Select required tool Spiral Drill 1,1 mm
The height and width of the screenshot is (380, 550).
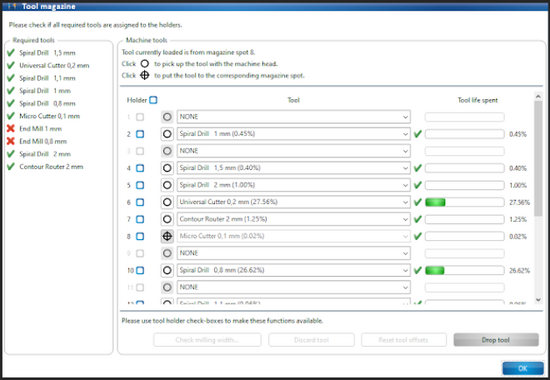(x=47, y=78)
